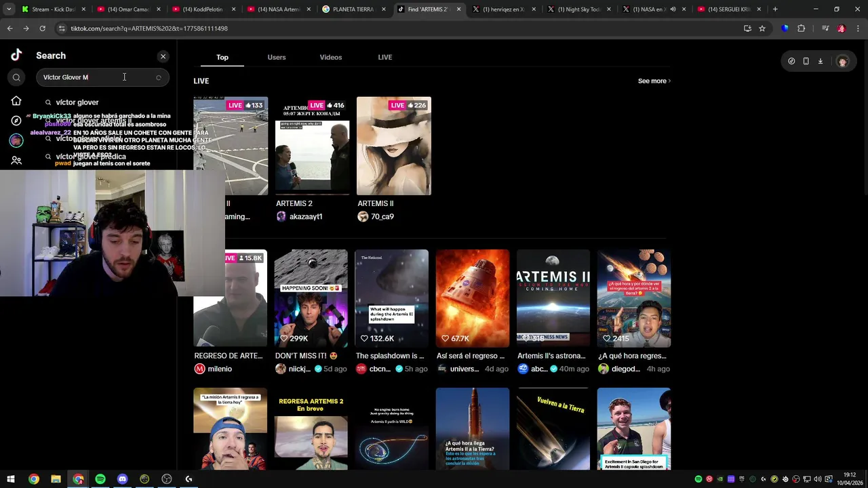Focus the Victor Glover M search field

(102, 77)
